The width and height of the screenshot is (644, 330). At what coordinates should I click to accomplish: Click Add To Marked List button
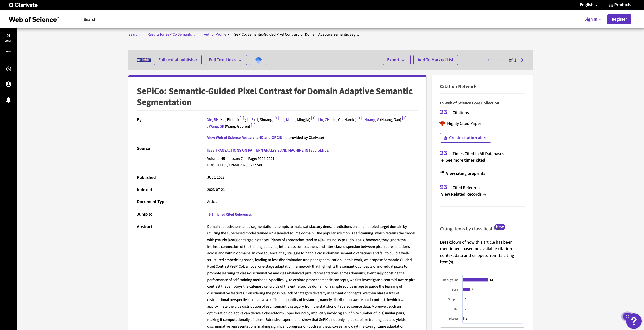pyautogui.click(x=435, y=60)
